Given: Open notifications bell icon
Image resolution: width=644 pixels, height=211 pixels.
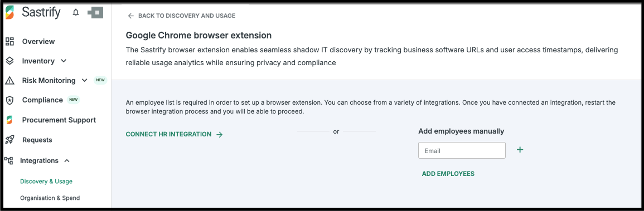Looking at the screenshot, I should point(76,13).
